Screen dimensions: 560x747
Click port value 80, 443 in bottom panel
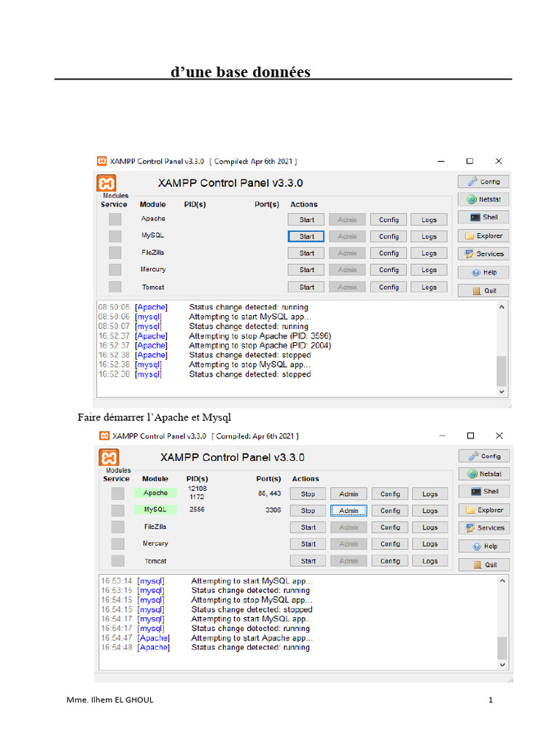tap(270, 494)
